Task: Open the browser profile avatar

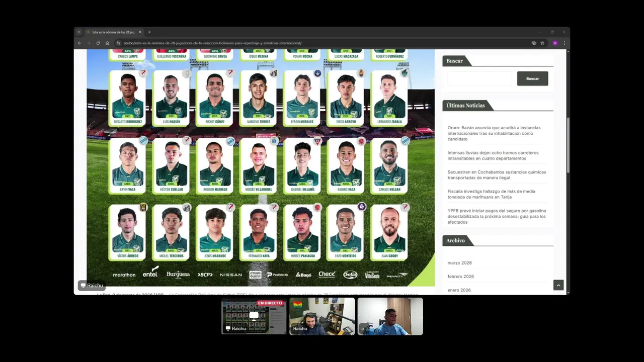Action: [x=555, y=43]
